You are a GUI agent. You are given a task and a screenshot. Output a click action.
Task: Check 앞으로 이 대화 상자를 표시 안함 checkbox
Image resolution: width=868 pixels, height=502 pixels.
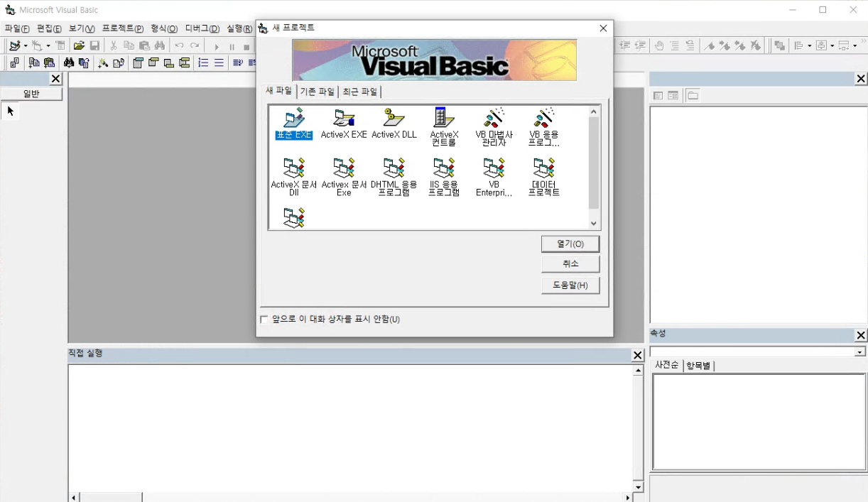264,320
